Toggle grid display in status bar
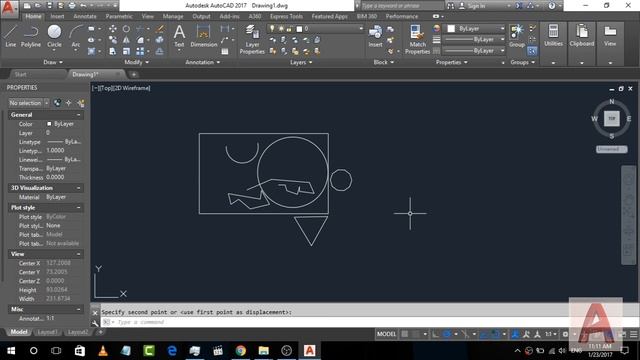Screen dimensions: 640x360 coord(404,334)
